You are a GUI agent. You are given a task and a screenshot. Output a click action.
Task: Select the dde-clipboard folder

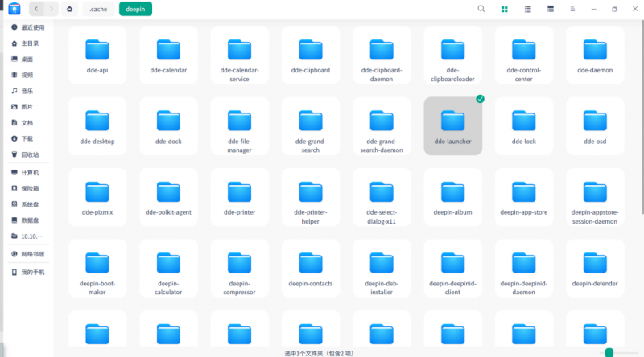(x=311, y=55)
